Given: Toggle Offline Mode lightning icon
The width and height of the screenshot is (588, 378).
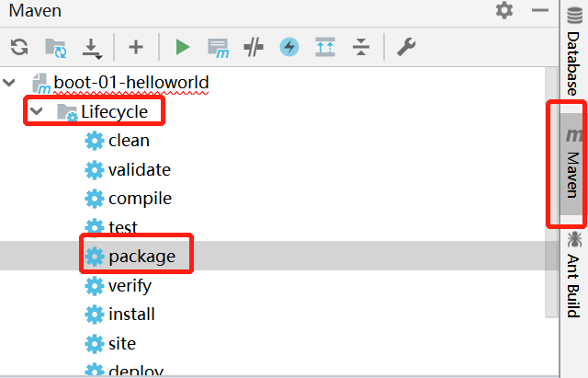Looking at the screenshot, I should [x=289, y=47].
